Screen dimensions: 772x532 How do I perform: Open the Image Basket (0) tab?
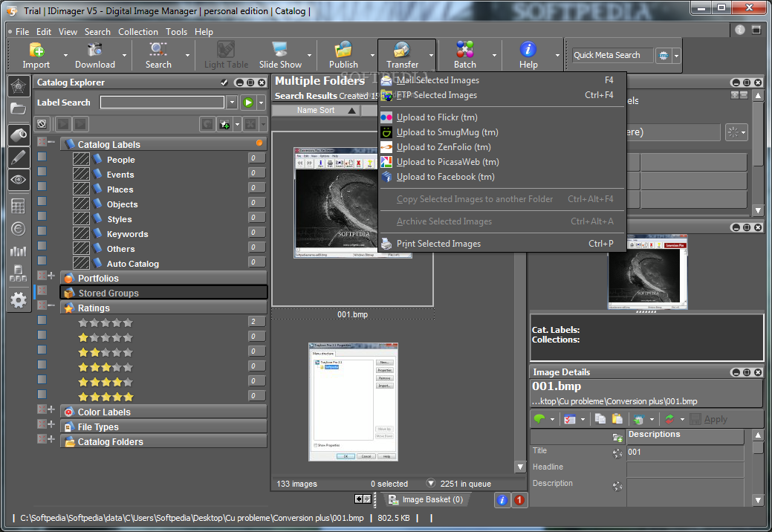[x=426, y=499]
